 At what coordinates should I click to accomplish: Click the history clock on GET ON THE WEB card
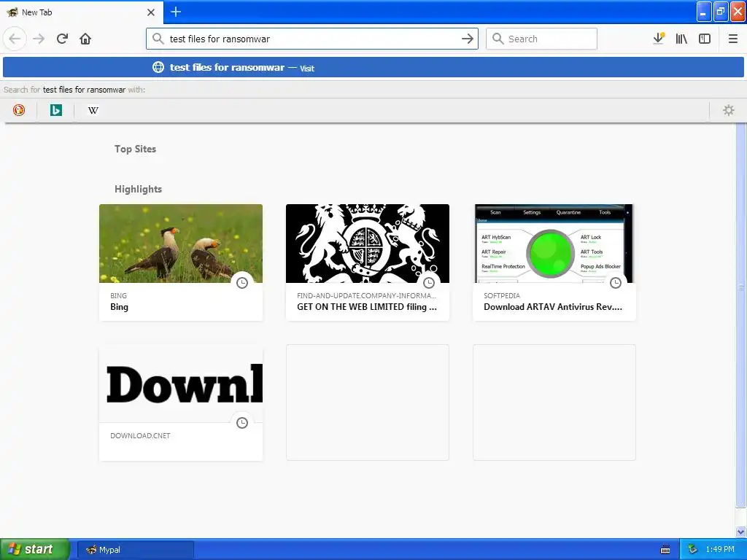(429, 283)
